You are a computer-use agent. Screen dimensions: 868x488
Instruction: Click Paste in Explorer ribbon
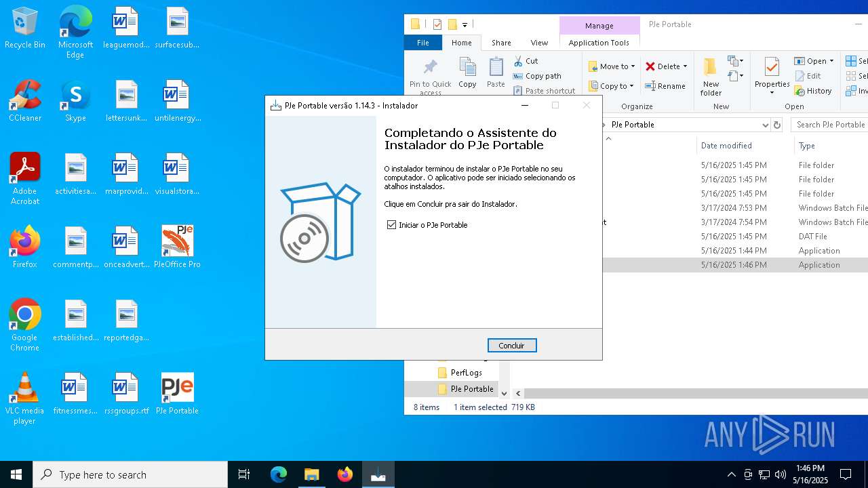(496, 73)
